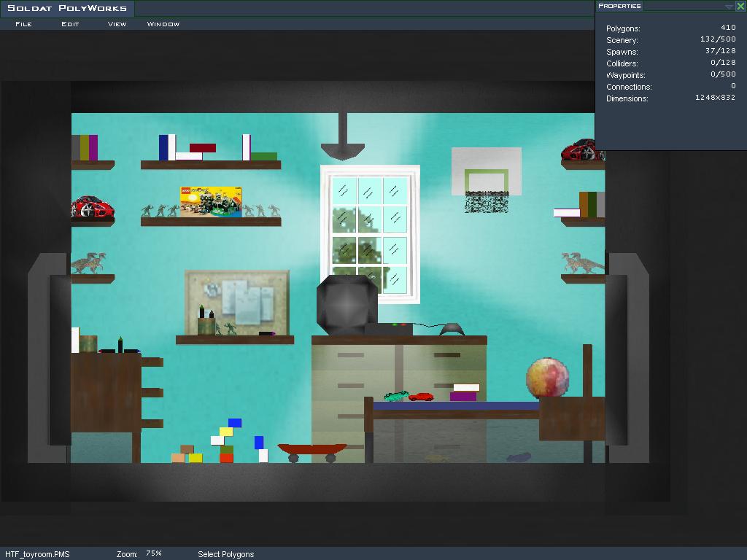This screenshot has width=747, height=560.
Task: Select the green toy car on the bed
Action: (x=395, y=397)
